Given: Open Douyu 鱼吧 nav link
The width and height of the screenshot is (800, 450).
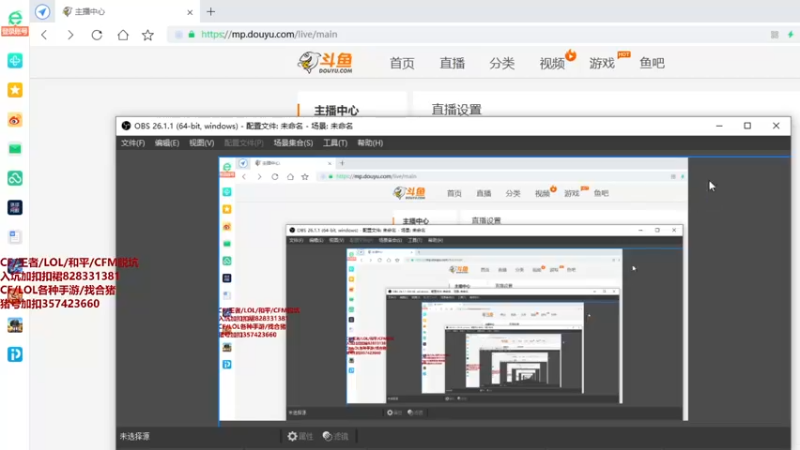Looking at the screenshot, I should (x=652, y=63).
